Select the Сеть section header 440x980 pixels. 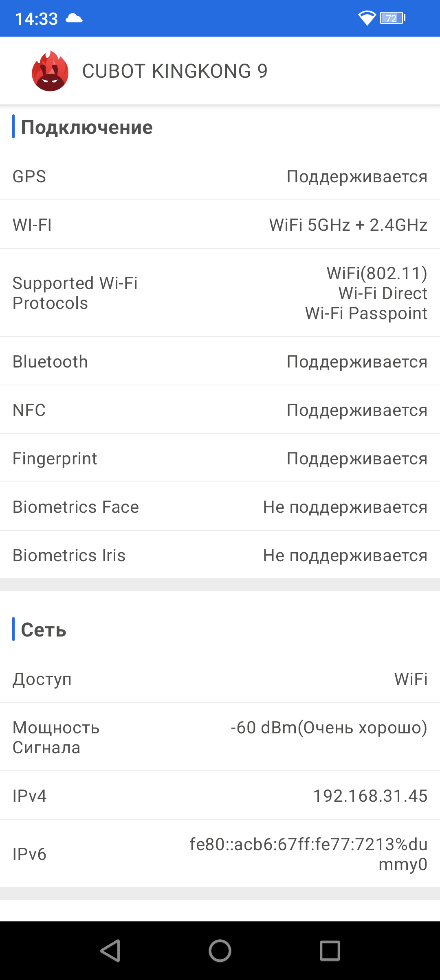[x=44, y=630]
